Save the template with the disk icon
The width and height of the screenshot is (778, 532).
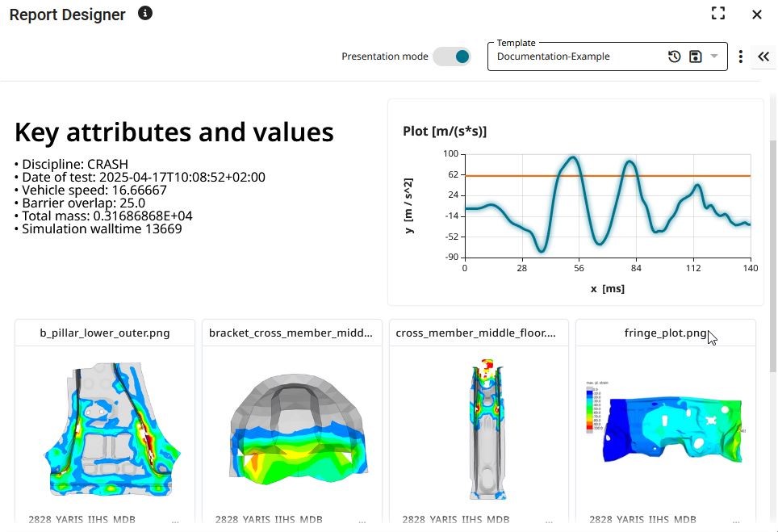695,57
